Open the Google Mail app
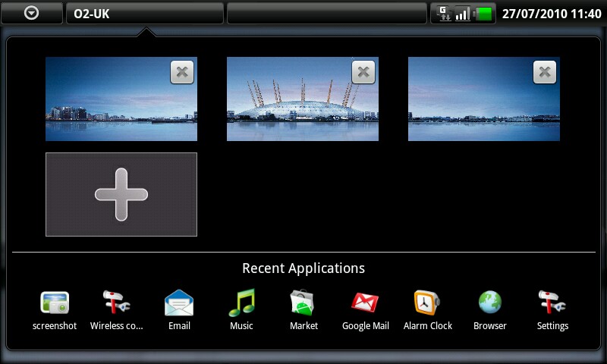This screenshot has height=364, width=607. click(365, 303)
